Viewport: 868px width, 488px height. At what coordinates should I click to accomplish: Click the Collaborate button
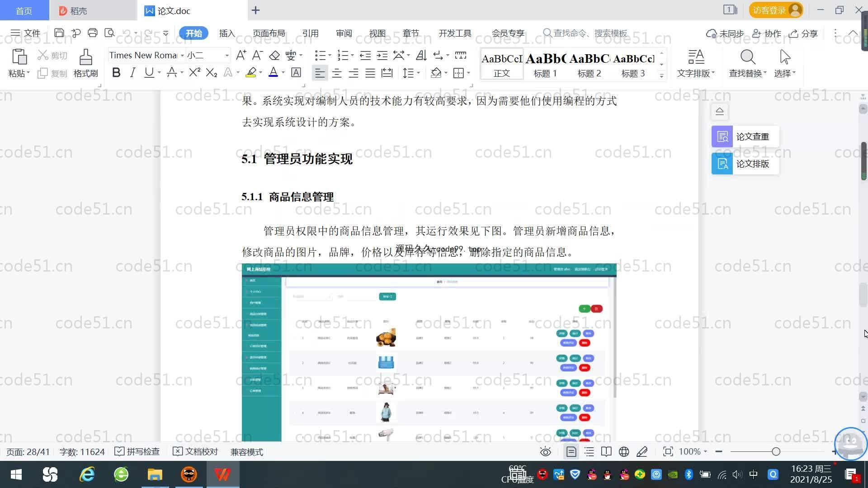[x=766, y=33]
